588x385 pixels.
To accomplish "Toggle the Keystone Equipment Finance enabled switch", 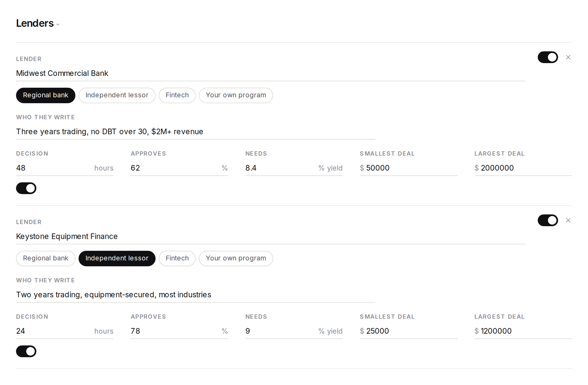I will point(548,220).
